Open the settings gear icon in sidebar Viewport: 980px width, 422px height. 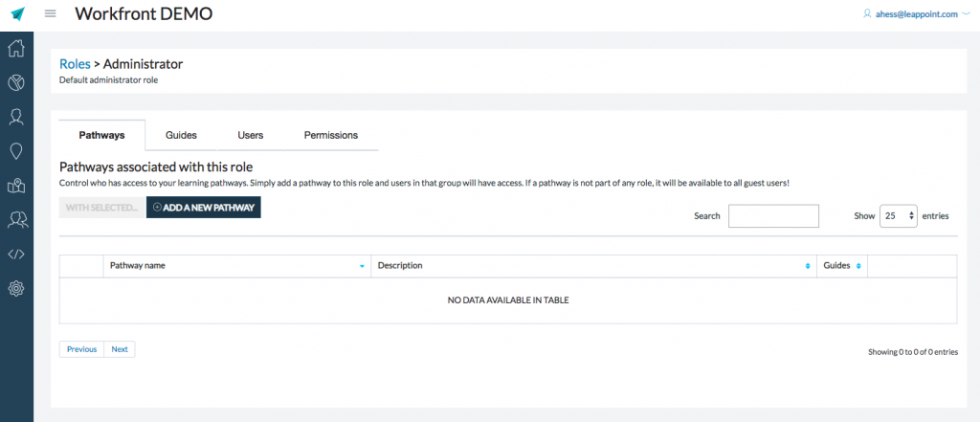[16, 288]
